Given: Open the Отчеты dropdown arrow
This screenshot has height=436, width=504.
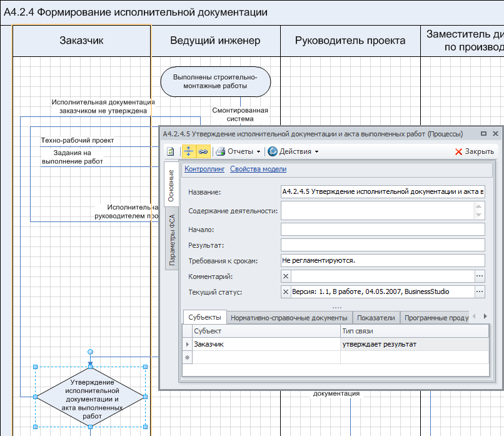Looking at the screenshot, I should pos(258,151).
